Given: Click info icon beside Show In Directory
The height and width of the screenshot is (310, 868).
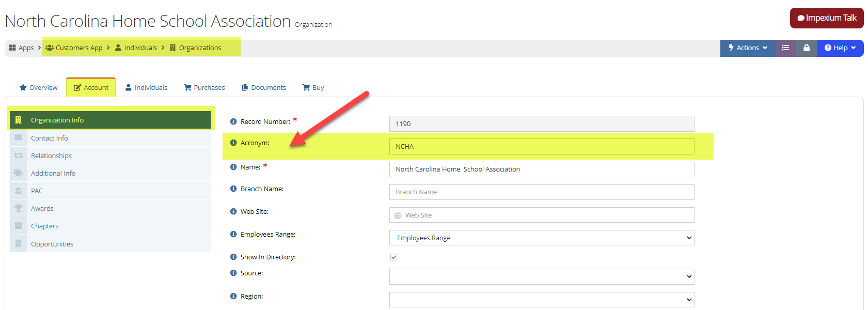Looking at the screenshot, I should tap(233, 257).
